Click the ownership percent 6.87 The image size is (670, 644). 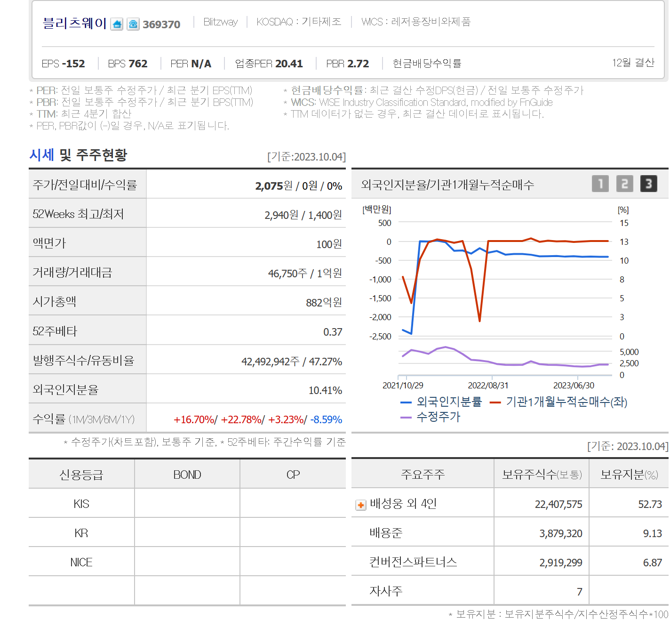click(653, 563)
